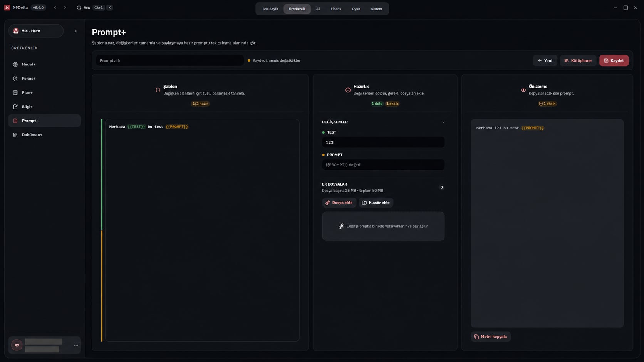
Task: Go forward with the right navigation arrow
Action: point(65,8)
